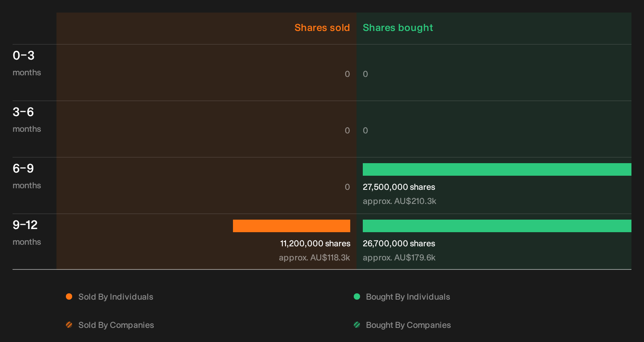Click the 6-9 months row label
644x342 pixels.
(x=27, y=176)
